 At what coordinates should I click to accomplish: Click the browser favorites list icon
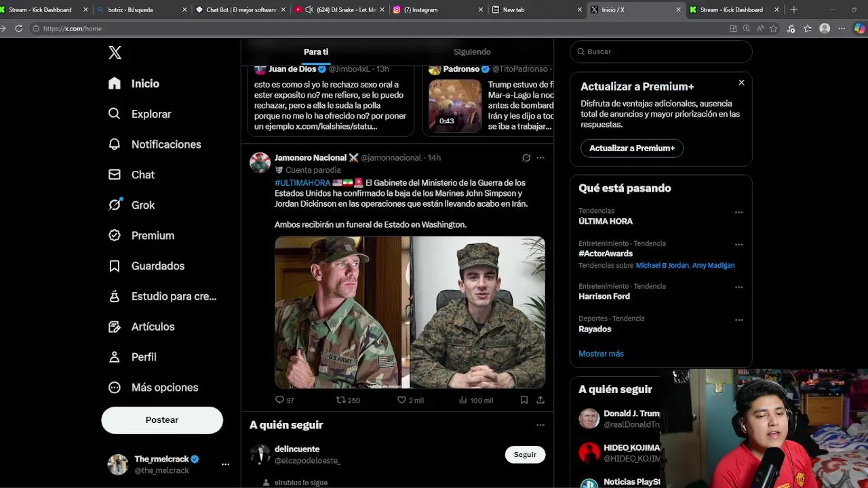(x=808, y=28)
